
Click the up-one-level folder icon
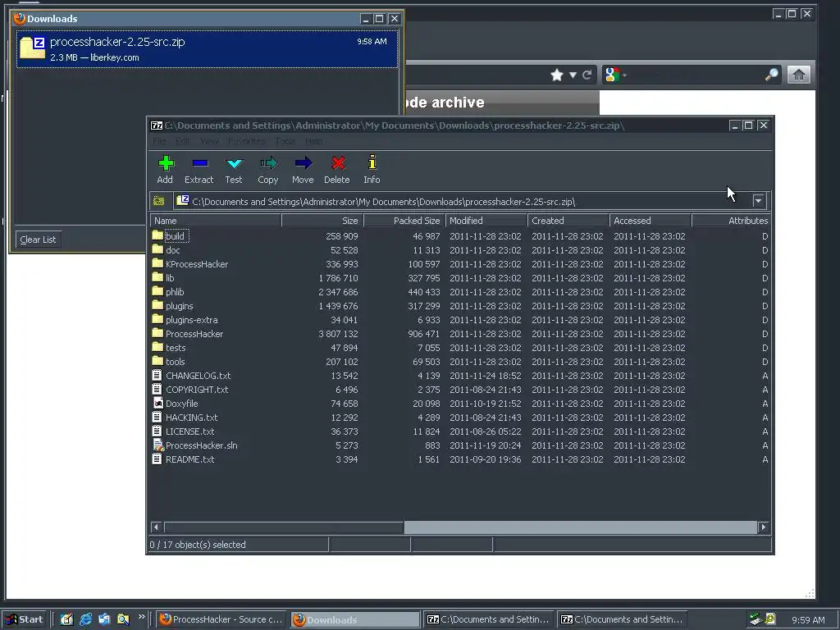click(x=158, y=201)
